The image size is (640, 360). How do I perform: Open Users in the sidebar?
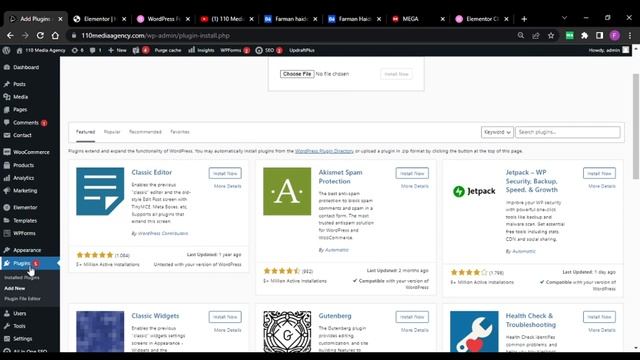[20, 313]
